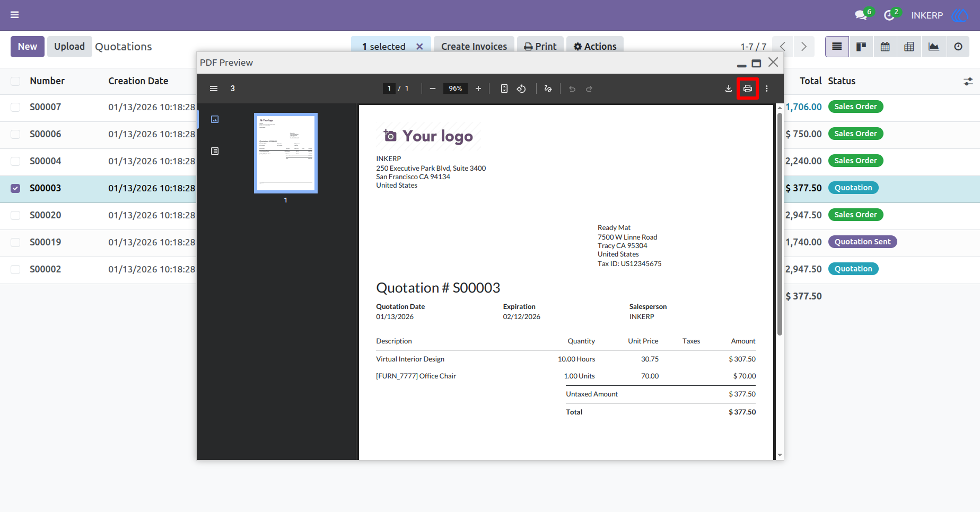Click Create Invoices button
This screenshot has width=980, height=512.
pos(474,47)
